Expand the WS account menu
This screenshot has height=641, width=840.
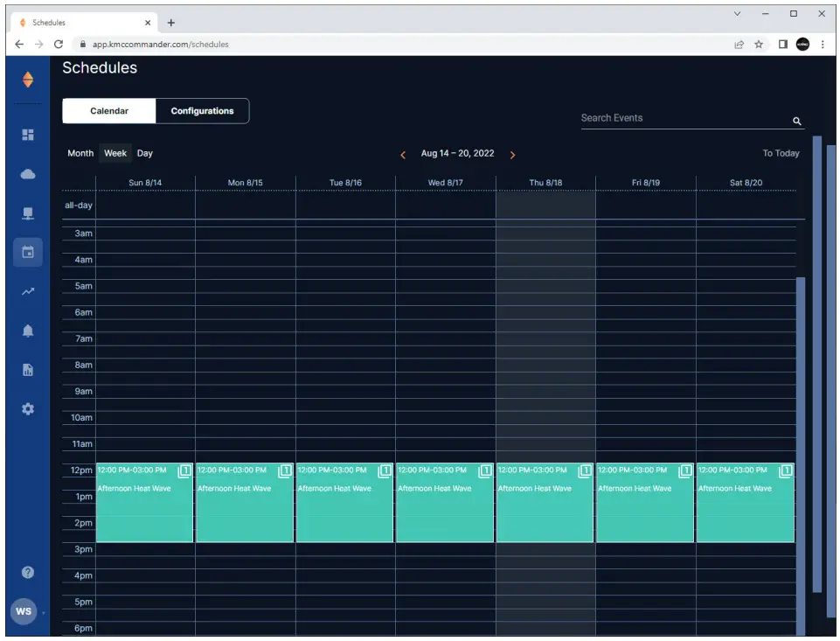[x=24, y=611]
